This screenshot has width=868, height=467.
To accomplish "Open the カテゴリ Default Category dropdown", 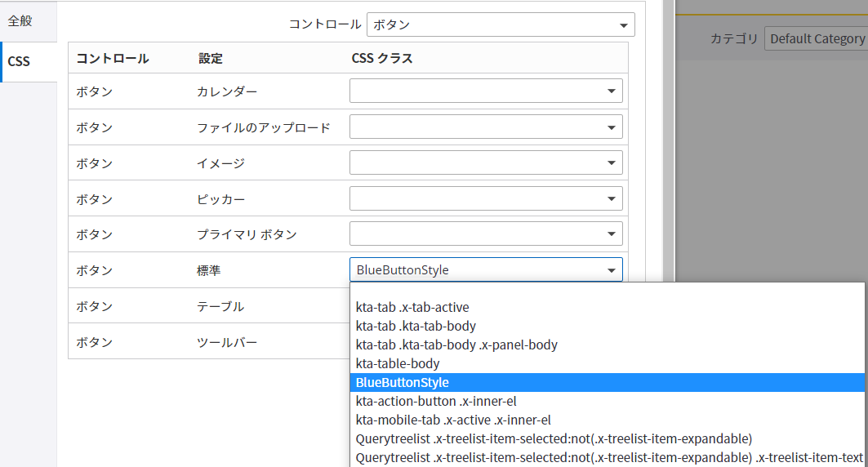I will tap(815, 38).
